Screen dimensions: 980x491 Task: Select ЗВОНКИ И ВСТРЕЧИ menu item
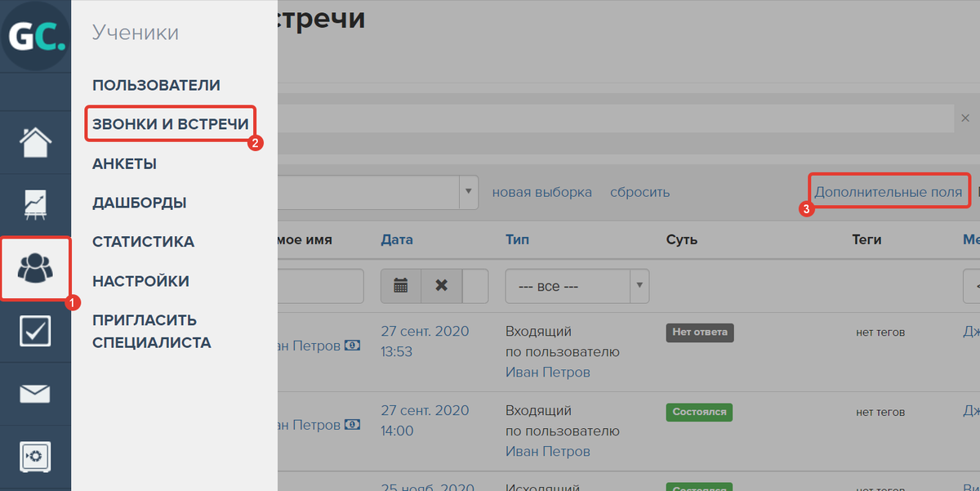pos(169,122)
